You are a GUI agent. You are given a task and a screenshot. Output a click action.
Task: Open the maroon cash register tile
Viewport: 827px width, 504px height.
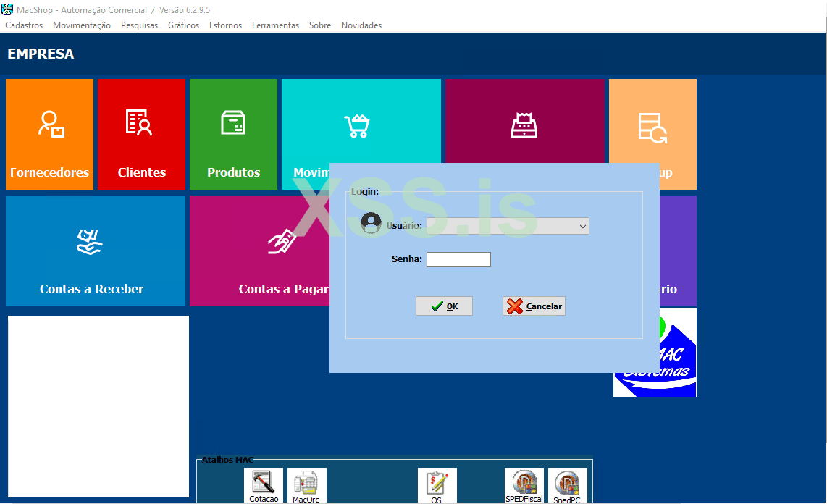(524, 121)
